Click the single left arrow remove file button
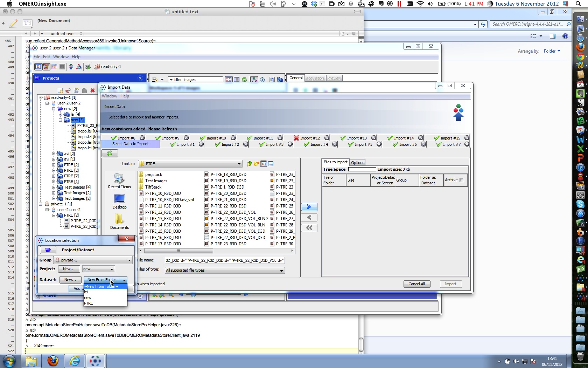 [x=309, y=217]
